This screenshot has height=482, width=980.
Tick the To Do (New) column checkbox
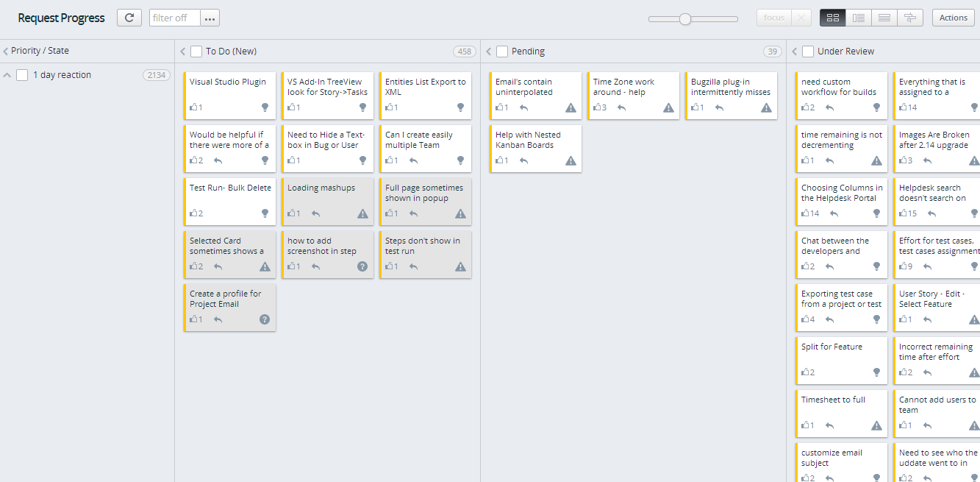[x=196, y=52]
